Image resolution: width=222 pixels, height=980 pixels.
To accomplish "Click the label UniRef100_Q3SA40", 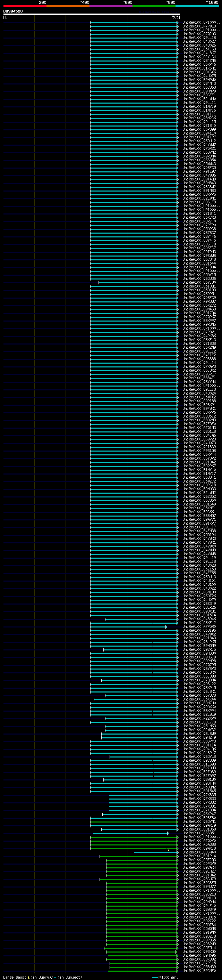I will point(199,852).
